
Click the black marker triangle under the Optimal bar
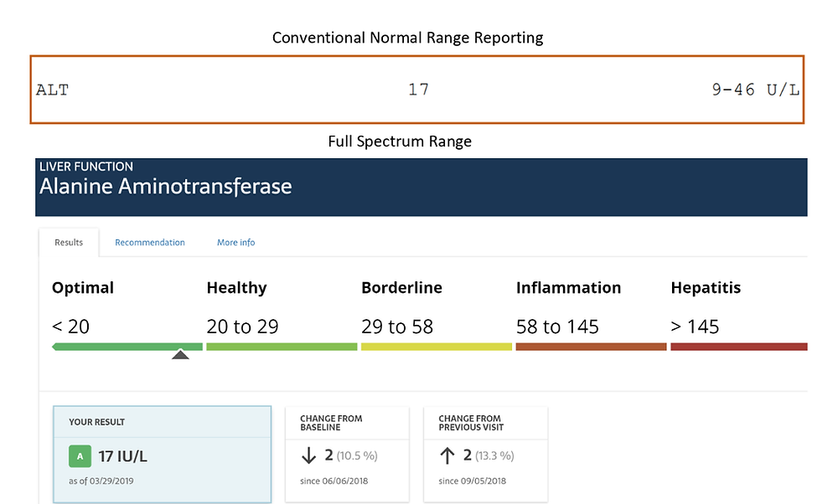click(x=181, y=355)
